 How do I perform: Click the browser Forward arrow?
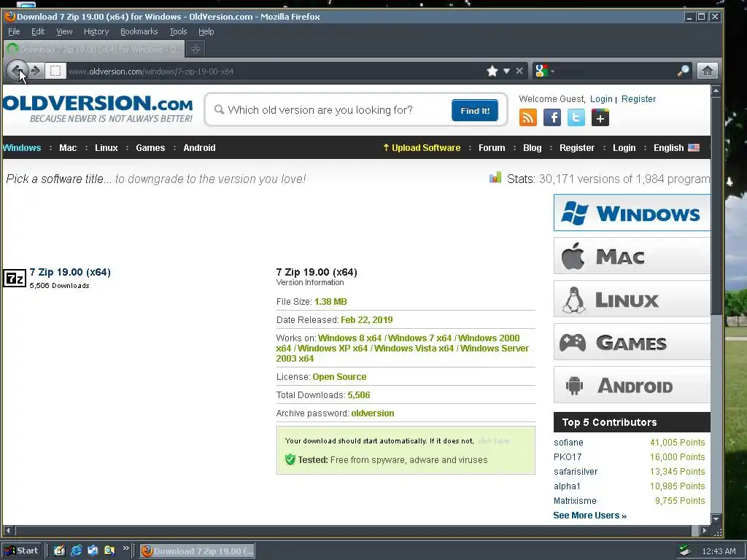tap(36, 71)
